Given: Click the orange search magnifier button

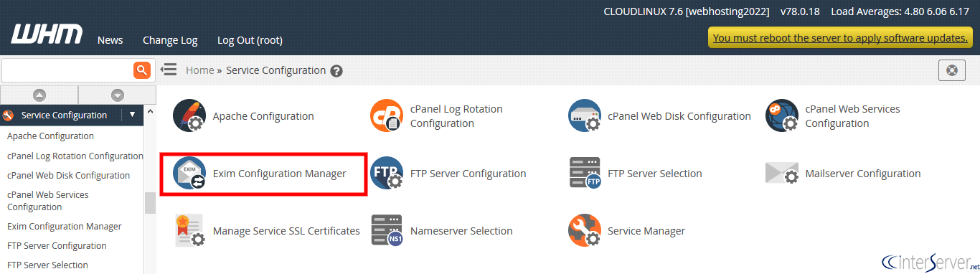Looking at the screenshot, I should click(x=142, y=70).
